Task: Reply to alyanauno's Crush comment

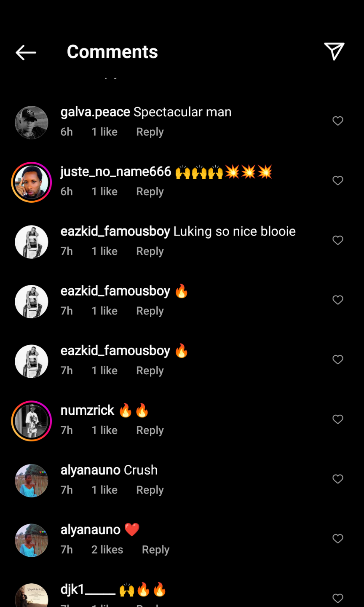Action: 150,490
